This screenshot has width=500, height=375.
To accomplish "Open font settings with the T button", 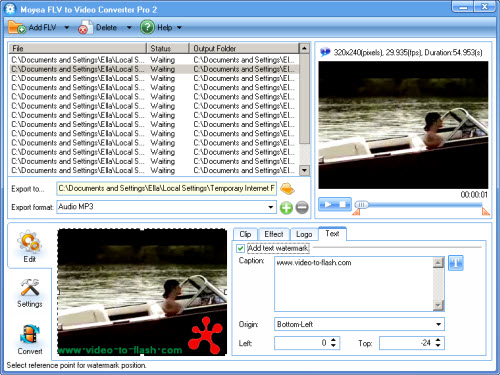I will tap(456, 263).
